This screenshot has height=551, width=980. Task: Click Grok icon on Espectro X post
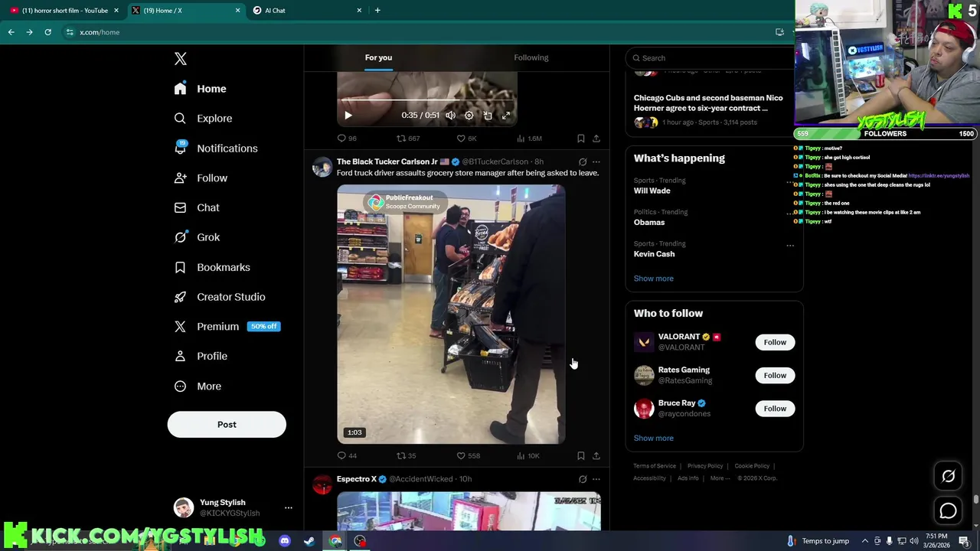click(583, 479)
